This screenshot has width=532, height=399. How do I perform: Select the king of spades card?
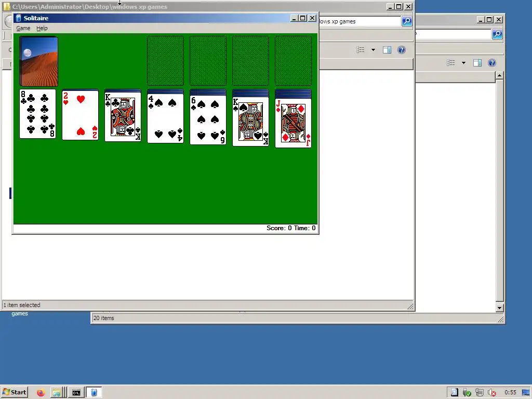click(251, 122)
